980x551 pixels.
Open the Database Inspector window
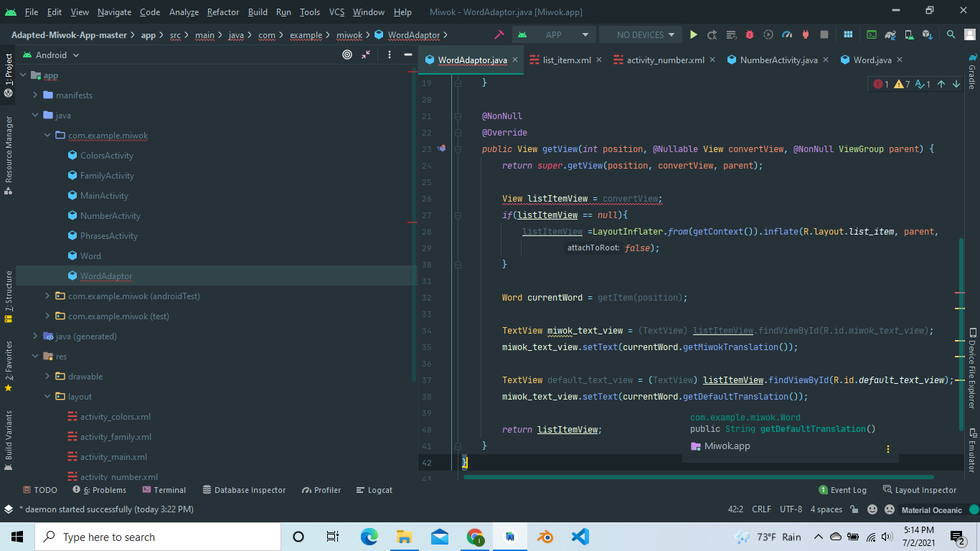(x=244, y=490)
